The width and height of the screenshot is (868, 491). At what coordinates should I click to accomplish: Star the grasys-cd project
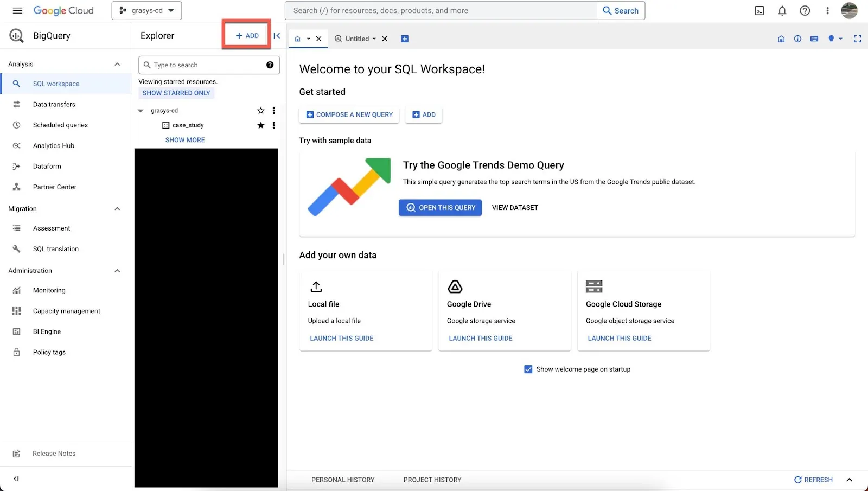coord(261,111)
